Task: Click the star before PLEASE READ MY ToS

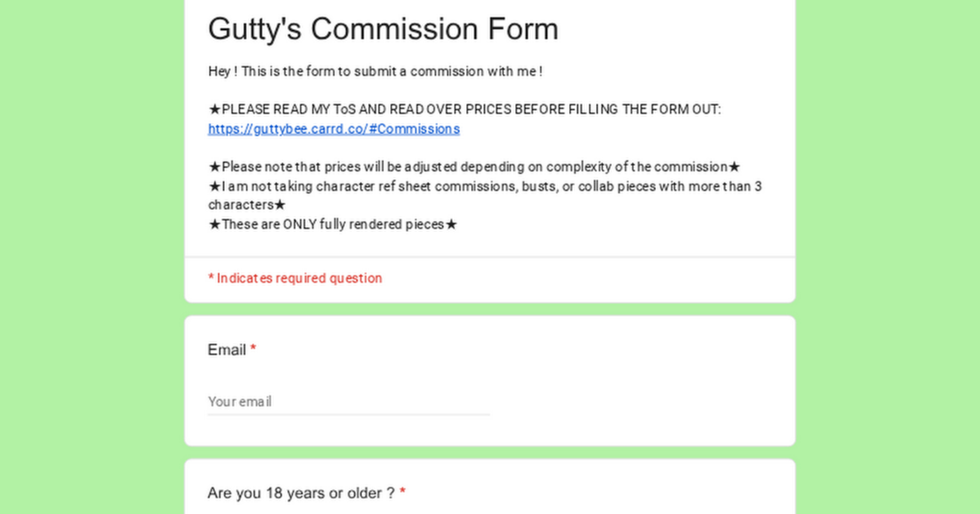Action: 215,109
